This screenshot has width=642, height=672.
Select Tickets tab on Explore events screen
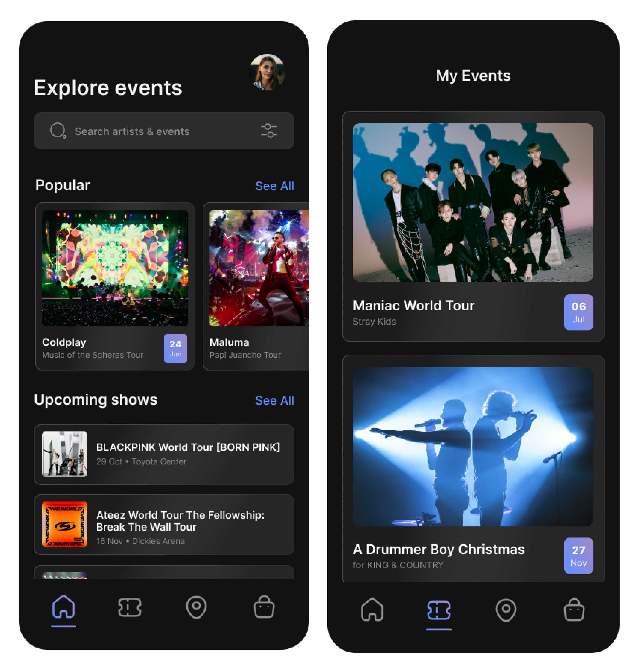point(130,608)
